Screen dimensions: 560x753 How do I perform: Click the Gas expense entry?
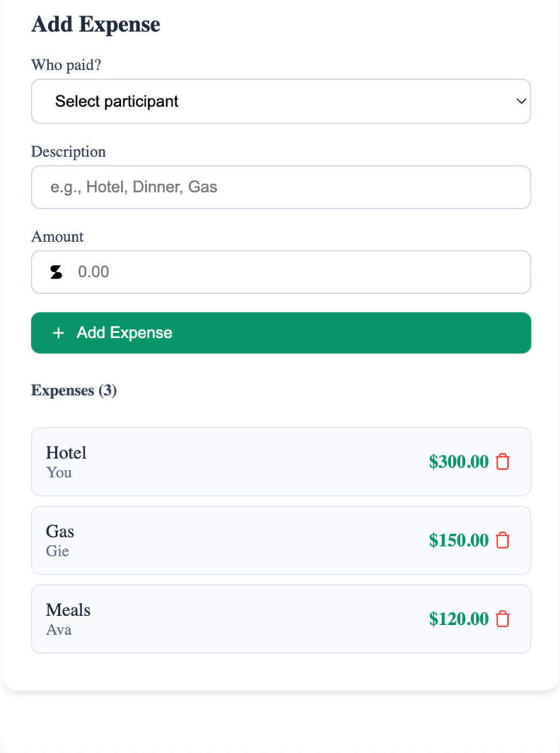tap(226, 540)
